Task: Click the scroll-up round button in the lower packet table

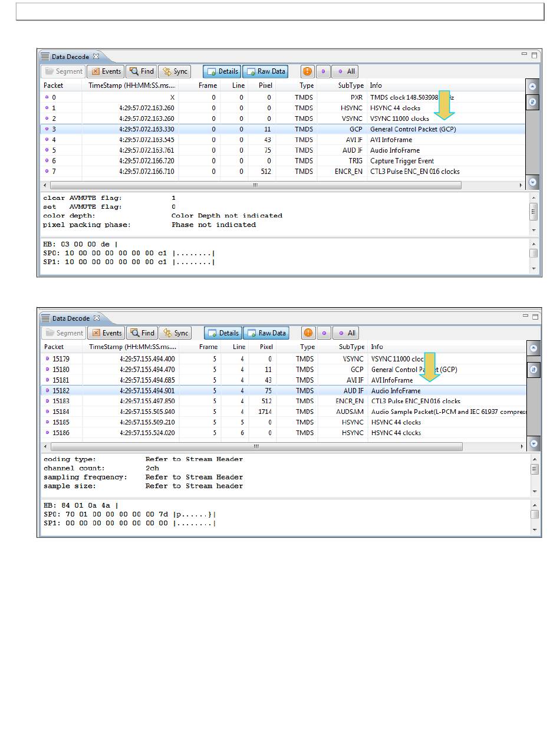Action: tap(534, 348)
